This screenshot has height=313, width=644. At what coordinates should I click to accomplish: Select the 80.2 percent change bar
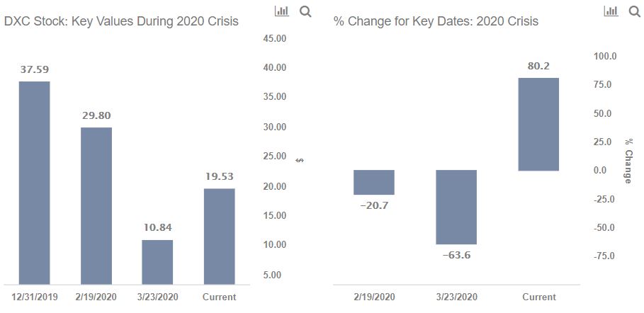coord(538,124)
